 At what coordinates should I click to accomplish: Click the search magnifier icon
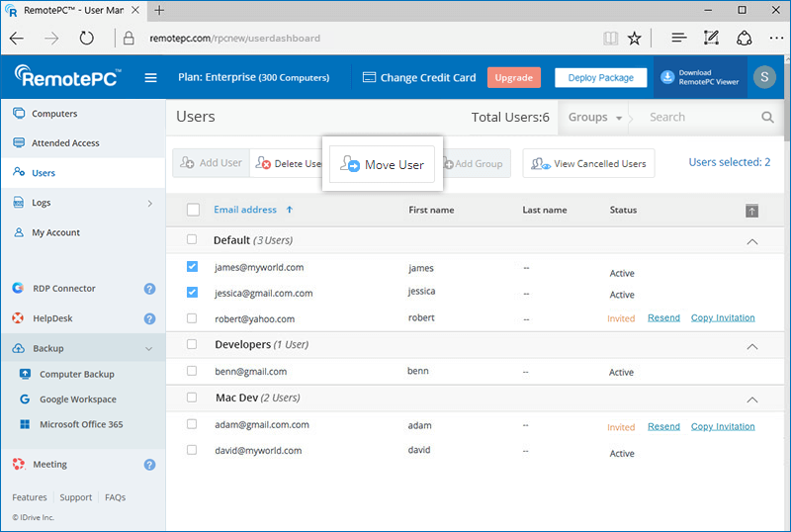pos(767,117)
